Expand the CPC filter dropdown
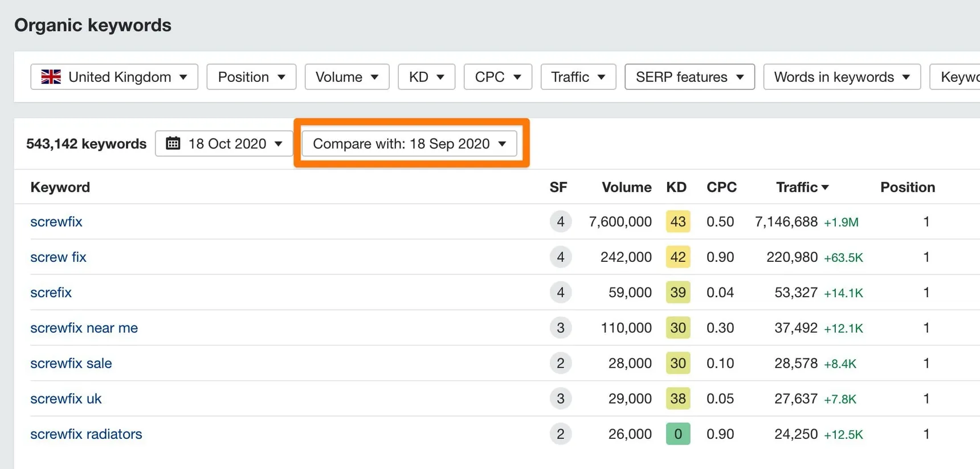Image resolution: width=980 pixels, height=469 pixels. pyautogui.click(x=498, y=77)
